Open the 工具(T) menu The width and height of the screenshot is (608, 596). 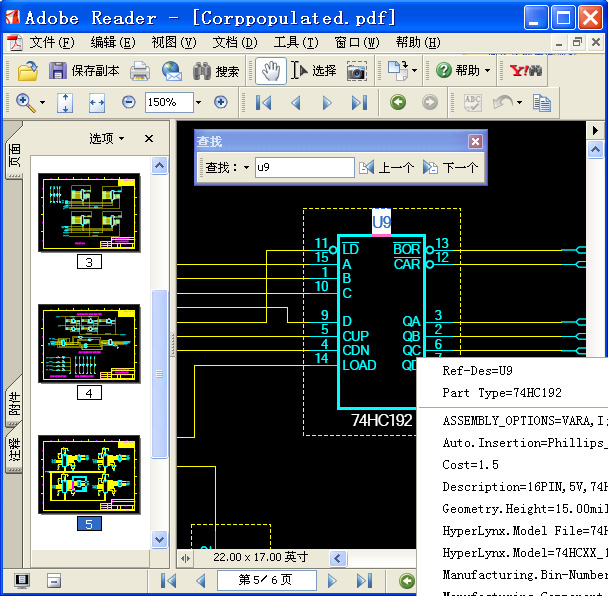[x=296, y=42]
